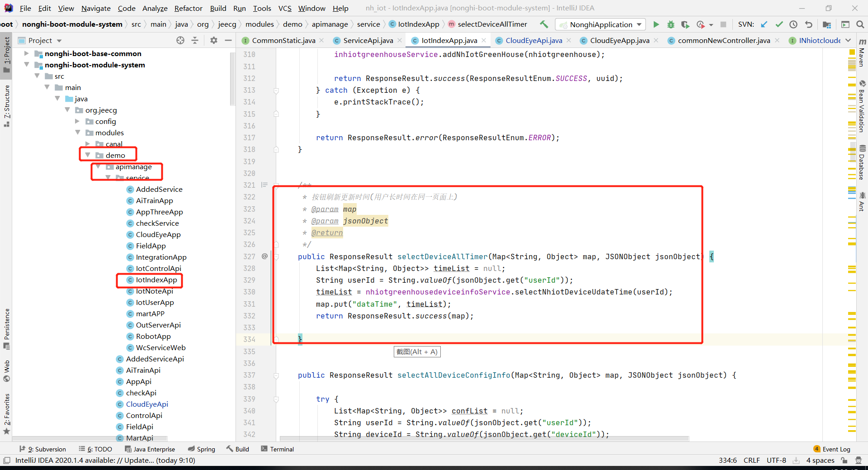Open the Navigate menu
Image resolution: width=868 pixels, height=470 pixels.
[96, 8]
